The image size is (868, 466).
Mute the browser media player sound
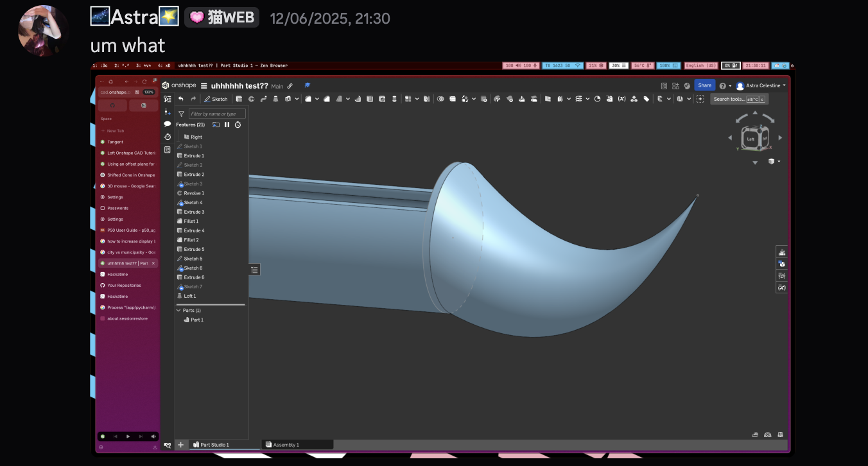pyautogui.click(x=153, y=436)
